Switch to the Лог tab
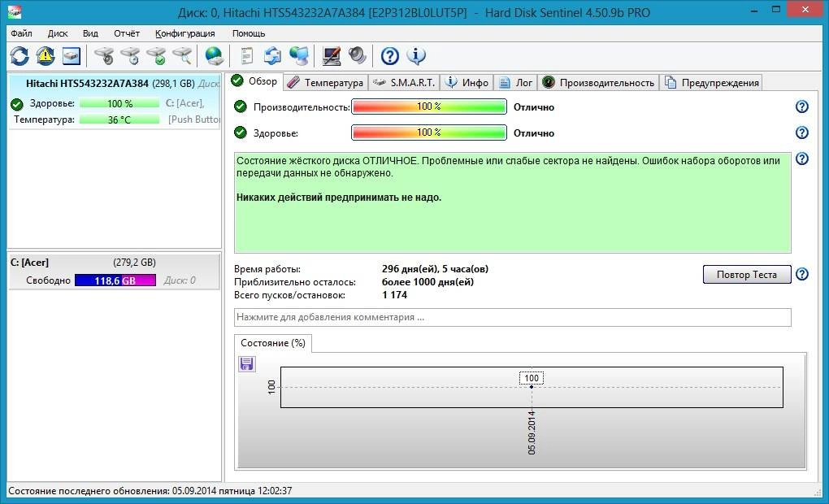Screen dimensions: 829x504 (516, 82)
